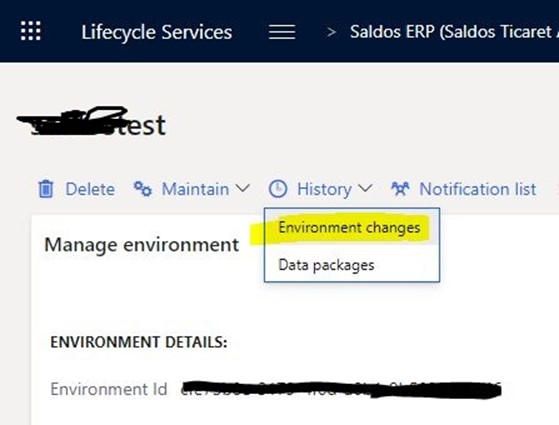The image size is (559, 425).
Task: Open the Saldos ERP project breadcrumb
Action: tap(454, 32)
